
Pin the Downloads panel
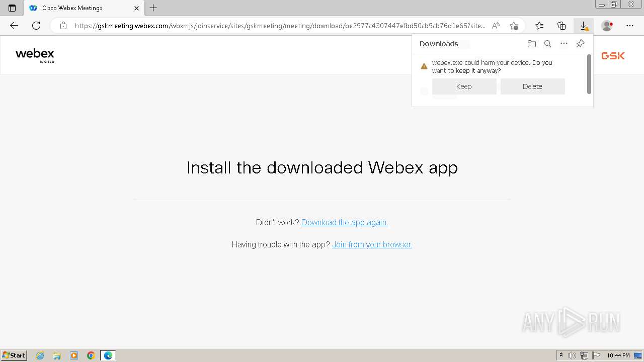click(x=580, y=44)
